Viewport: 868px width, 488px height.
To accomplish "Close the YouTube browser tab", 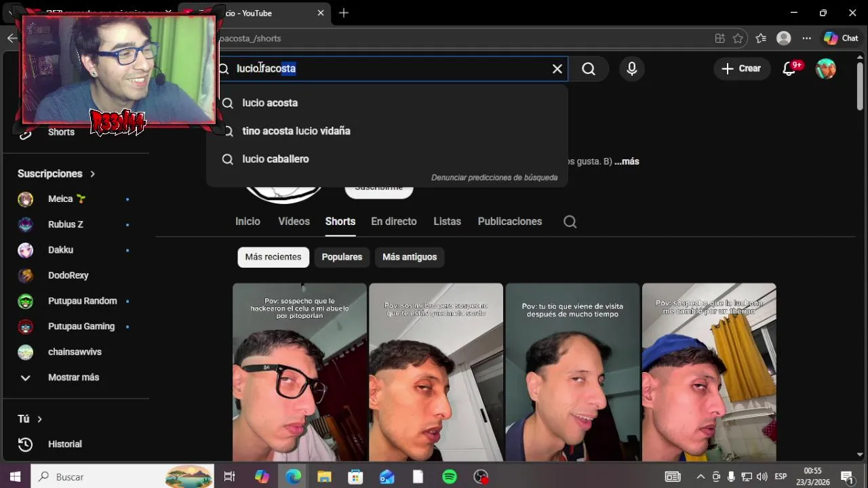I will [x=321, y=13].
